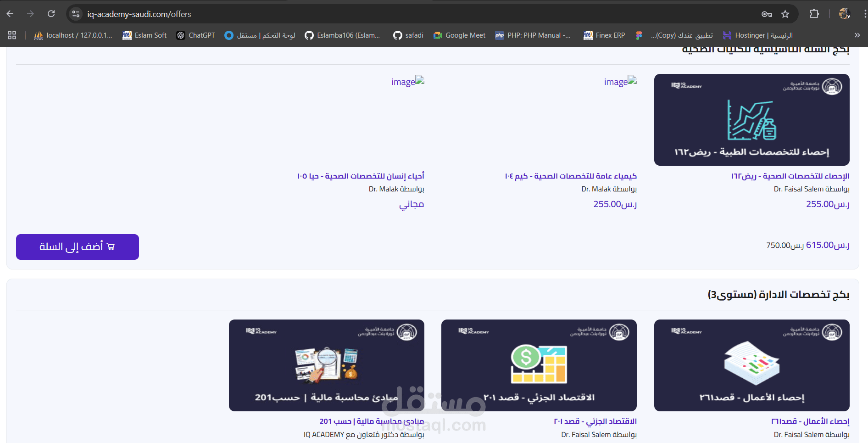Screen dimensions: 868x443
Task: Open link الإحصاء للتخصصات الصحية - ريض١٦٢
Action: tap(790, 176)
